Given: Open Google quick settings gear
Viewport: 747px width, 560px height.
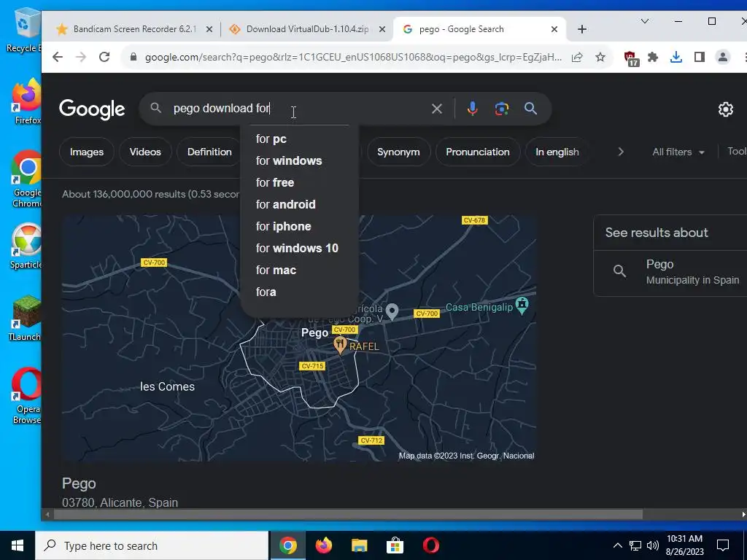Looking at the screenshot, I should click(725, 109).
